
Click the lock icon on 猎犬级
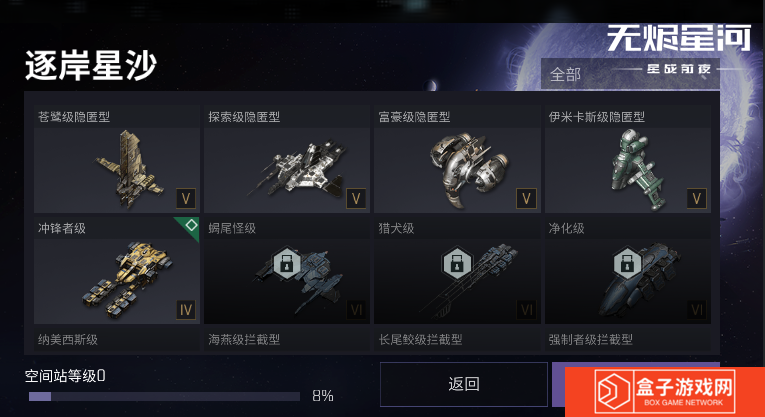[x=457, y=263]
